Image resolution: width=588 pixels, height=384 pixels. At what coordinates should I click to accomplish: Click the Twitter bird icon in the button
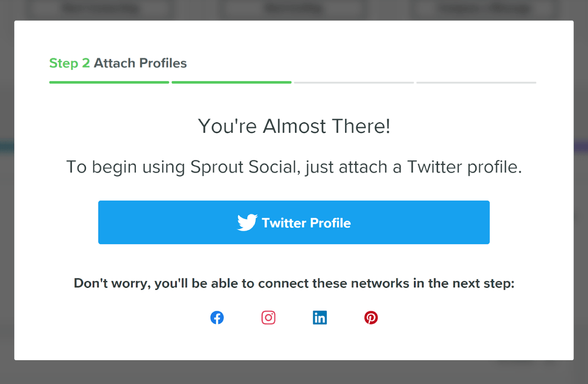[247, 222]
